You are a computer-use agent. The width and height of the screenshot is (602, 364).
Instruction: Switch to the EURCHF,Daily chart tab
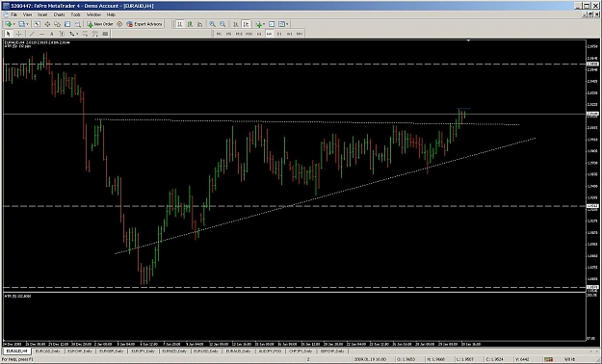tap(80, 351)
